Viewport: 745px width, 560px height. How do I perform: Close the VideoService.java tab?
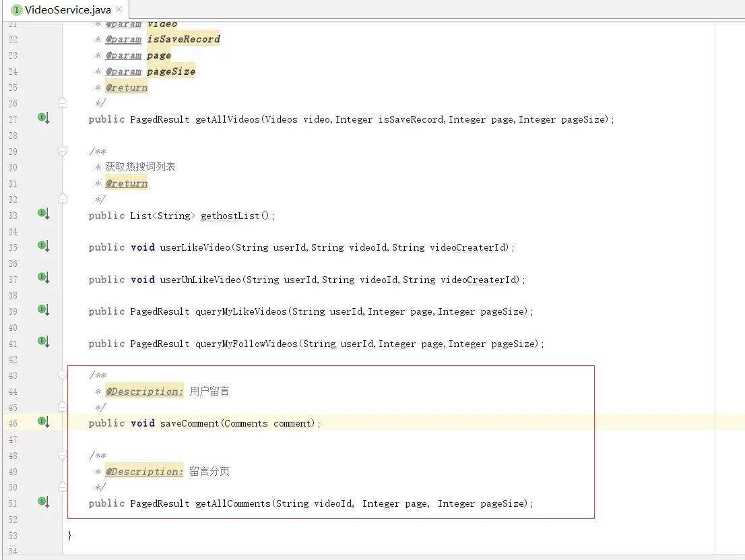click(x=119, y=9)
